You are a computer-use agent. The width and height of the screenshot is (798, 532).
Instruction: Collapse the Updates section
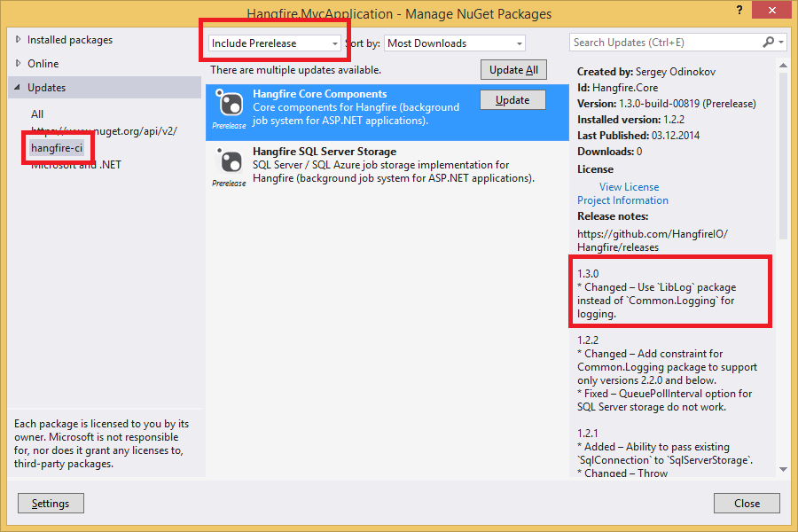18,87
